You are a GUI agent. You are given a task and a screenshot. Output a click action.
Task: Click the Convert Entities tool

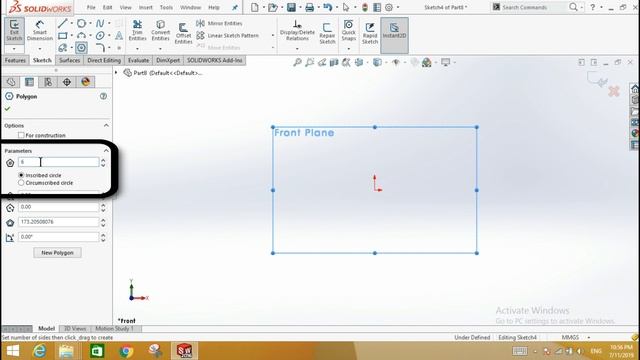pyautogui.click(x=160, y=30)
